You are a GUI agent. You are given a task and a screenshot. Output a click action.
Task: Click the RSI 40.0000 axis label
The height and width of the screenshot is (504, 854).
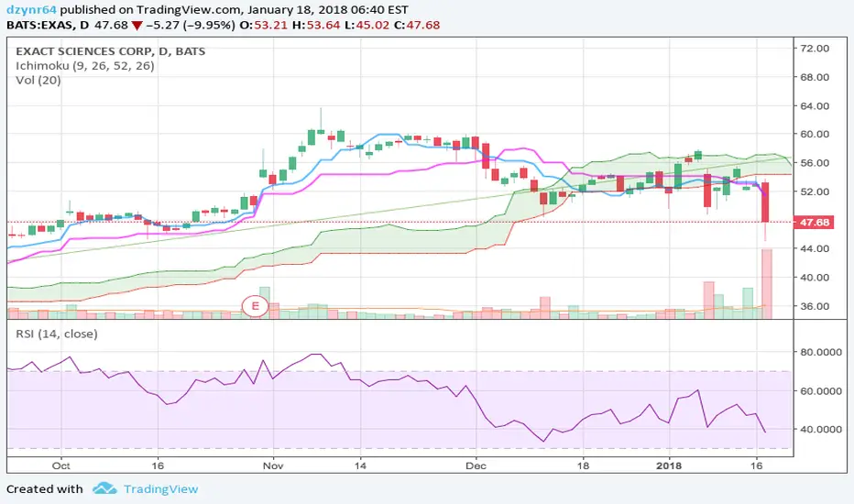(x=821, y=430)
